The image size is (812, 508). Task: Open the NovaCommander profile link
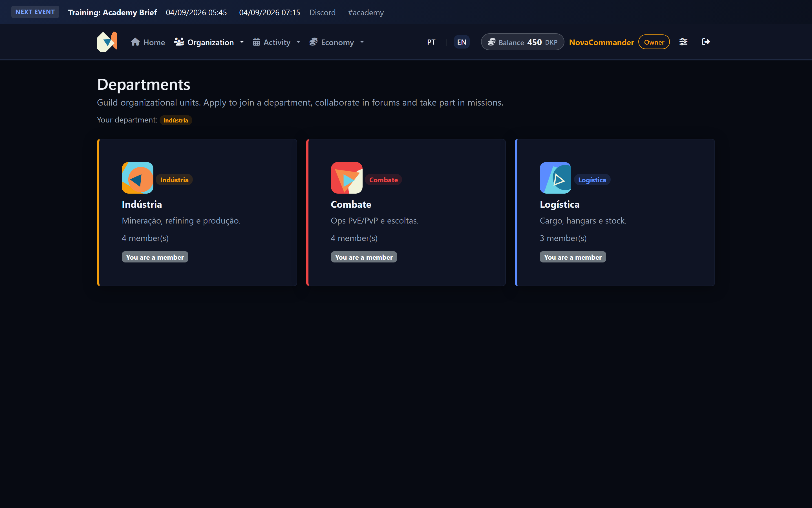coord(601,42)
